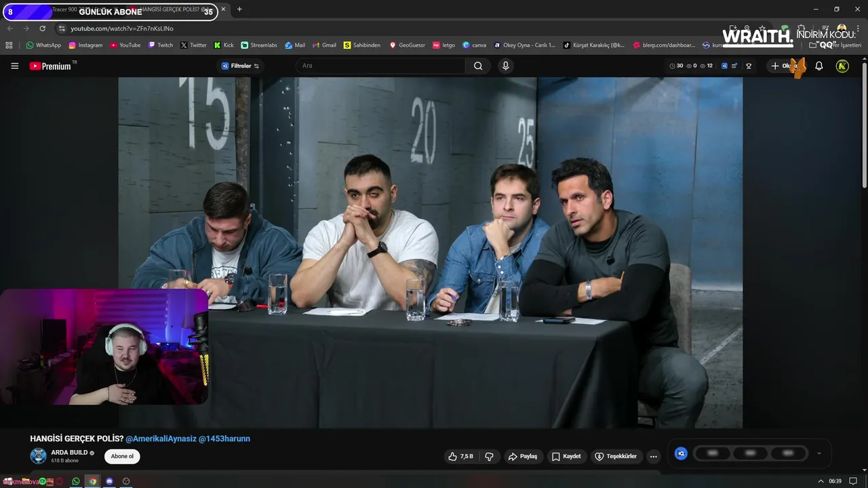The height and width of the screenshot is (488, 868).
Task: Open Twitch bookmark
Action: [161, 45]
